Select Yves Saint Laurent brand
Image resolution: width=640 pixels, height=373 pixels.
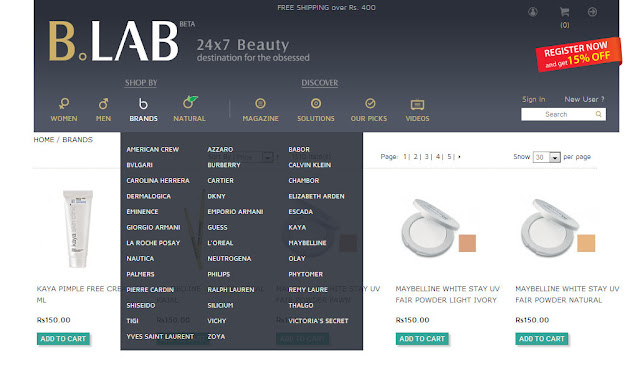click(x=160, y=337)
